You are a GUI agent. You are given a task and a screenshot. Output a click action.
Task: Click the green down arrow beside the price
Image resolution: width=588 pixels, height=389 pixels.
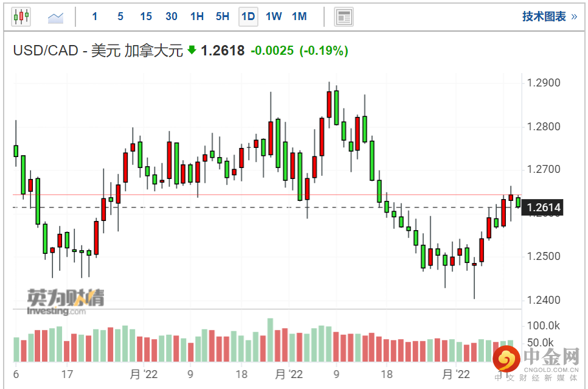pos(192,49)
